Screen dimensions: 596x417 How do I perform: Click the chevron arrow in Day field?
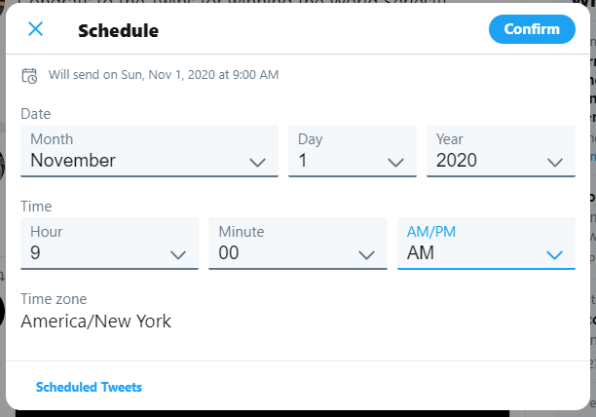[x=396, y=163]
